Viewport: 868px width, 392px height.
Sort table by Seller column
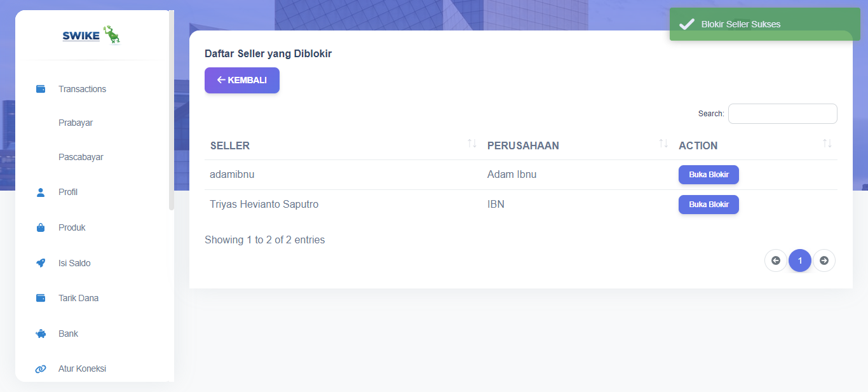341,145
